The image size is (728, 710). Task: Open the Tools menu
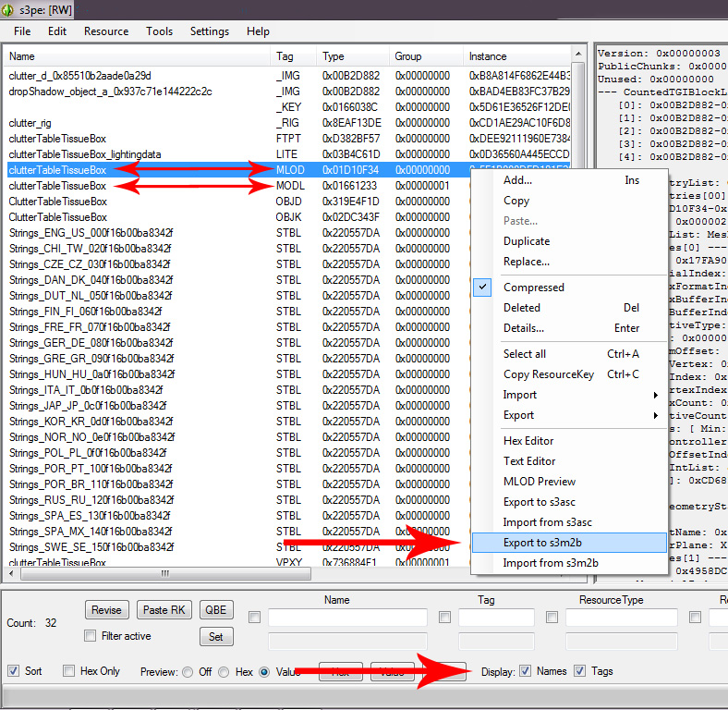pos(159,31)
